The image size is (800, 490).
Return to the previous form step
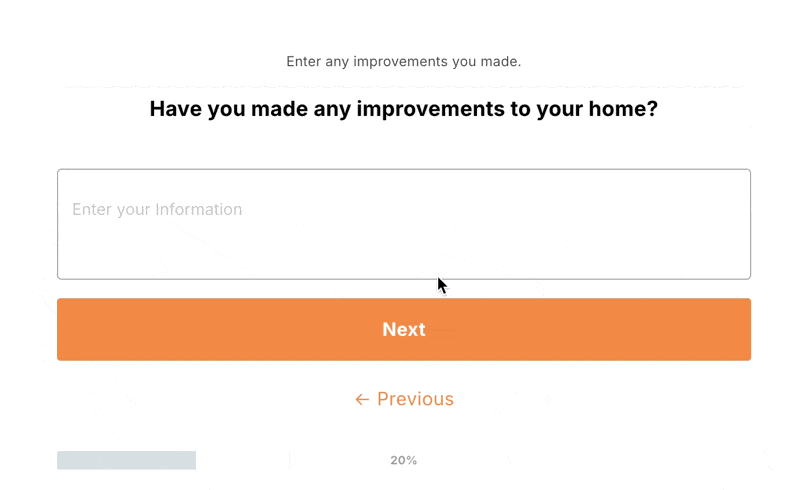pyautogui.click(x=404, y=400)
